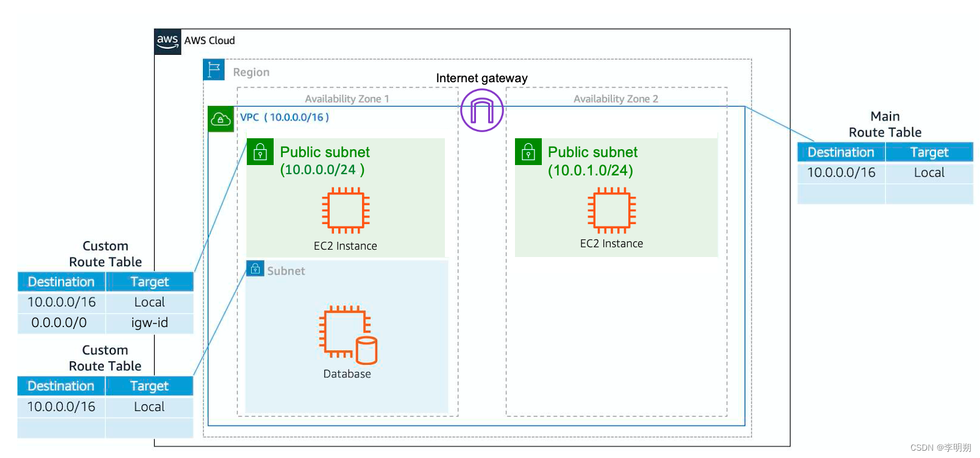Click the AWS Cloud label
The height and width of the screenshot is (458, 980).
tap(210, 41)
